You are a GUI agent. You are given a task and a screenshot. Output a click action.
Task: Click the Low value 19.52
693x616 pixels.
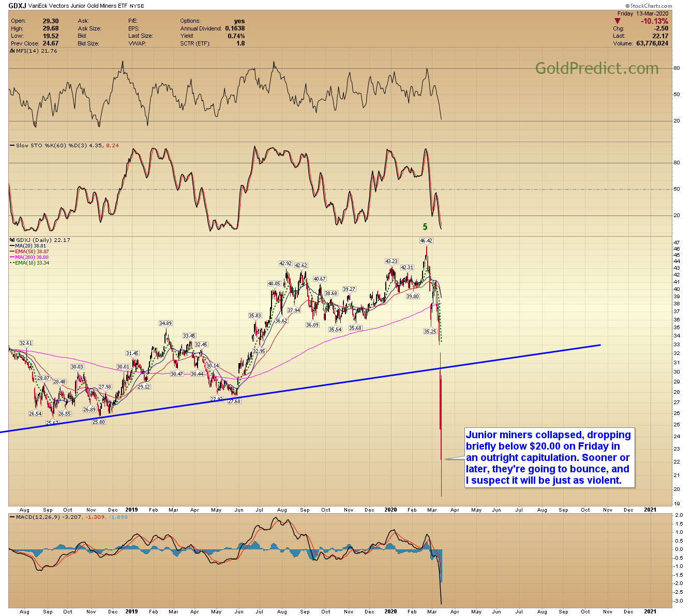[x=50, y=36]
